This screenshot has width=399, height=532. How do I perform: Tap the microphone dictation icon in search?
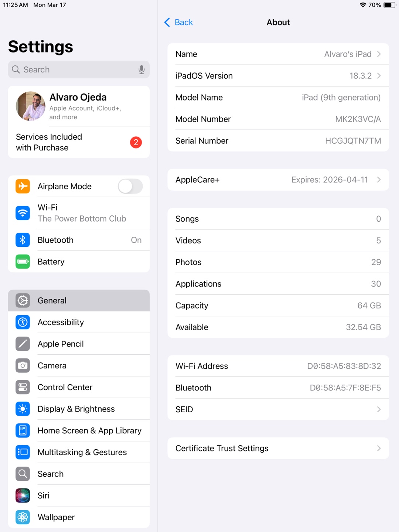tap(141, 69)
